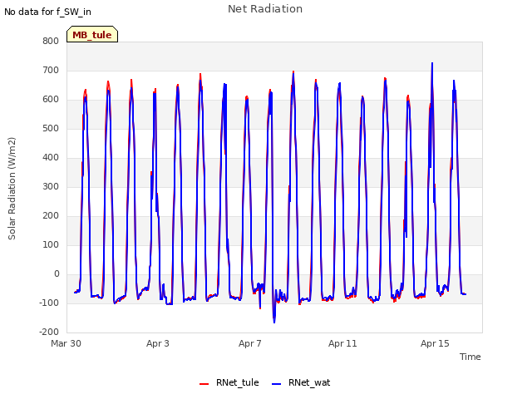Click the 600 y-axis tick label
532x399 pixels.
coord(51,100)
